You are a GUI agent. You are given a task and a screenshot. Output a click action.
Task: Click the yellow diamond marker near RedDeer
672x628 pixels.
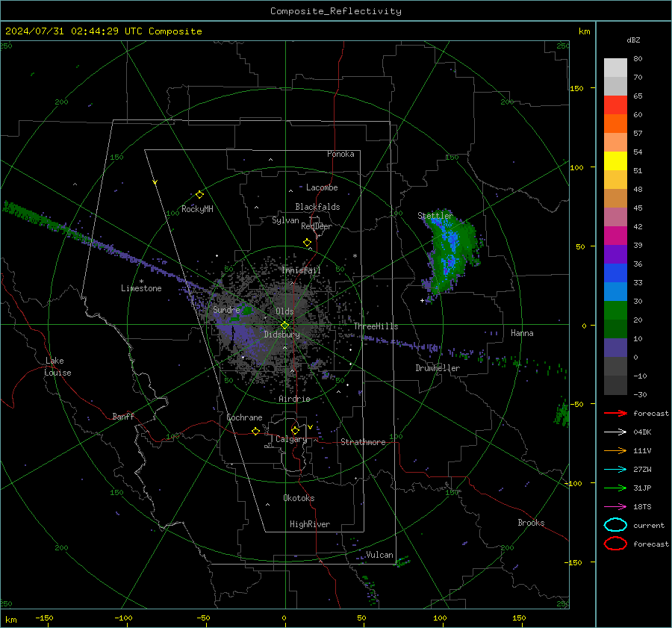click(307, 243)
